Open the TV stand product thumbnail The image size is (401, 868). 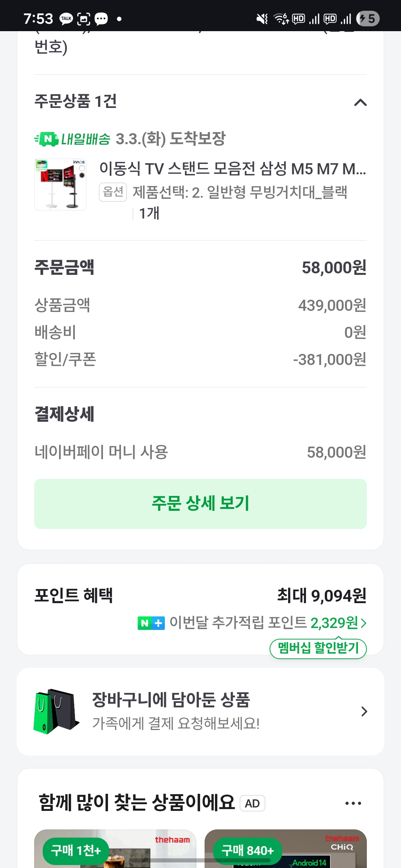60,184
